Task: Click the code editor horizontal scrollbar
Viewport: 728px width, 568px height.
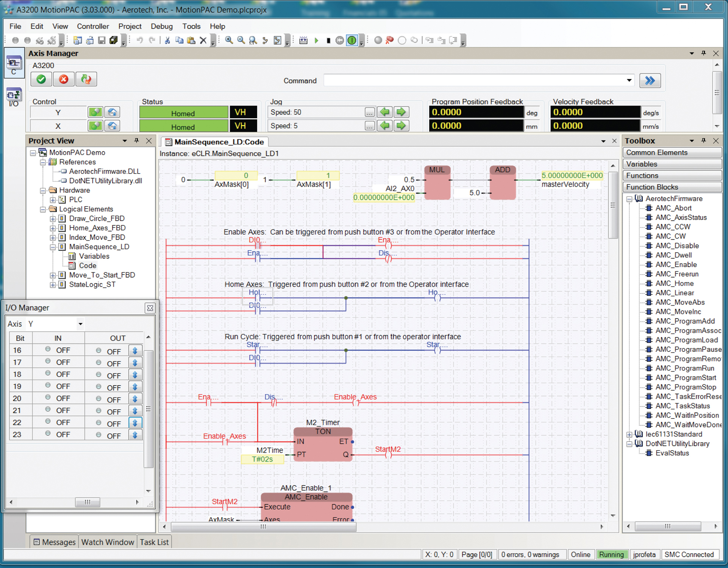Action: click(263, 527)
